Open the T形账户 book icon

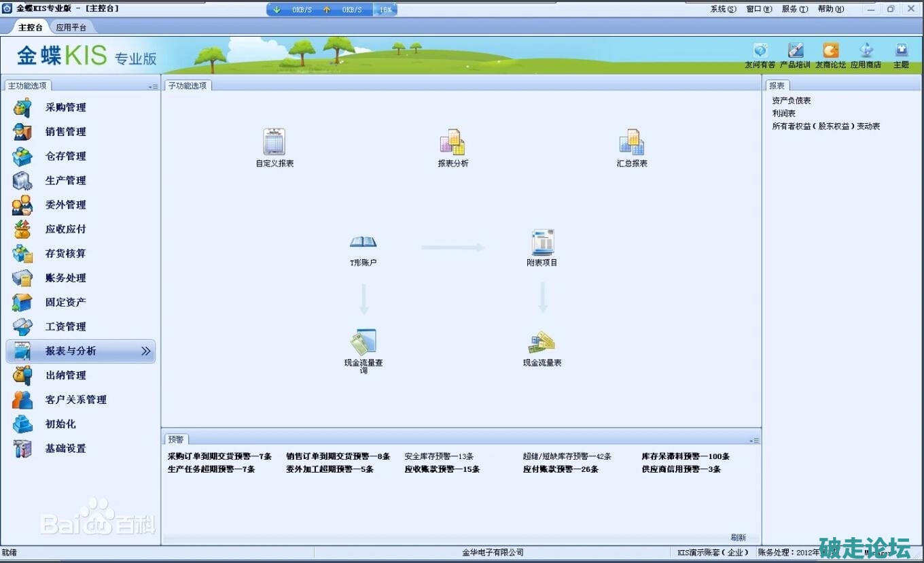tap(363, 243)
